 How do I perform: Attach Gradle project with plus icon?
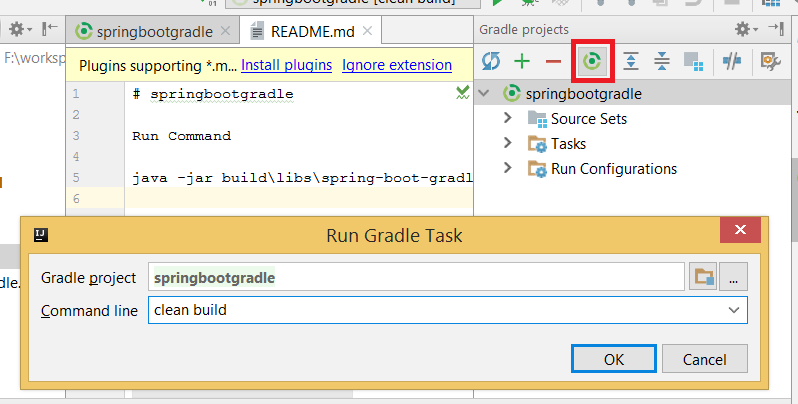pos(522,62)
